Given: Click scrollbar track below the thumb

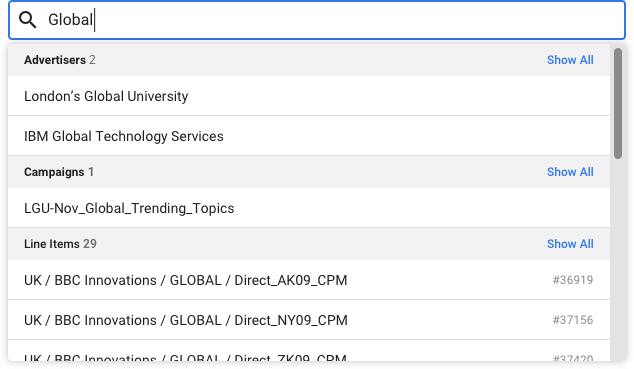Looking at the screenshot, I should click(x=617, y=259).
